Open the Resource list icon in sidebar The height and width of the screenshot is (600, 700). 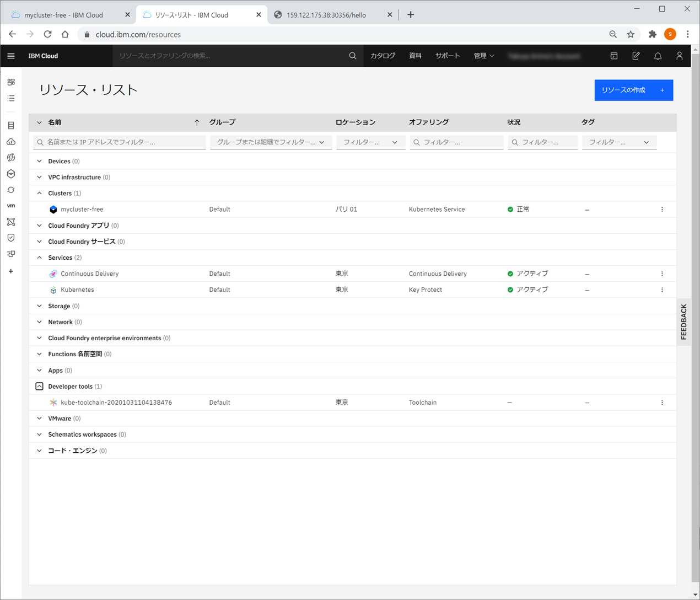point(11,98)
